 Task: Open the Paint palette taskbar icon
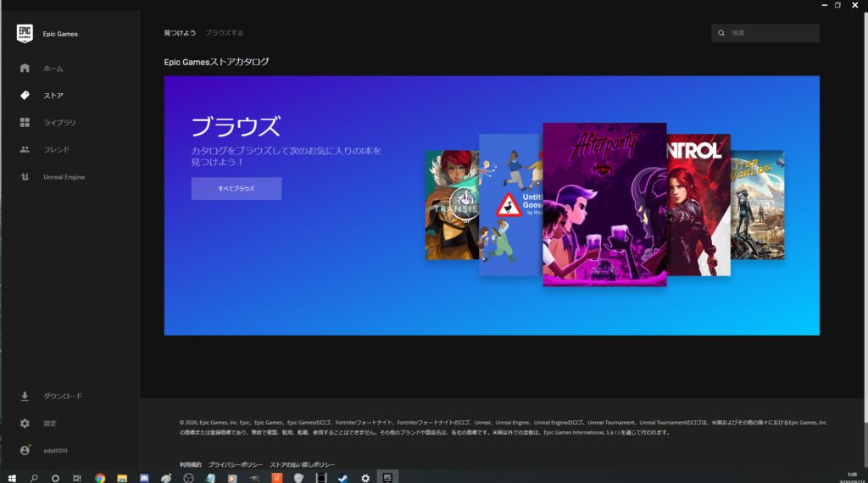[166, 478]
